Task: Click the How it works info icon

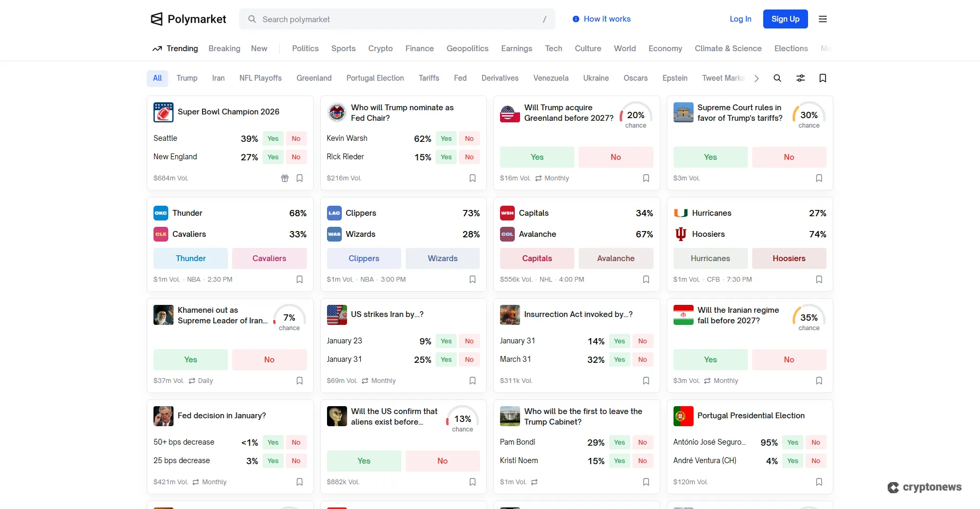Action: pyautogui.click(x=576, y=19)
